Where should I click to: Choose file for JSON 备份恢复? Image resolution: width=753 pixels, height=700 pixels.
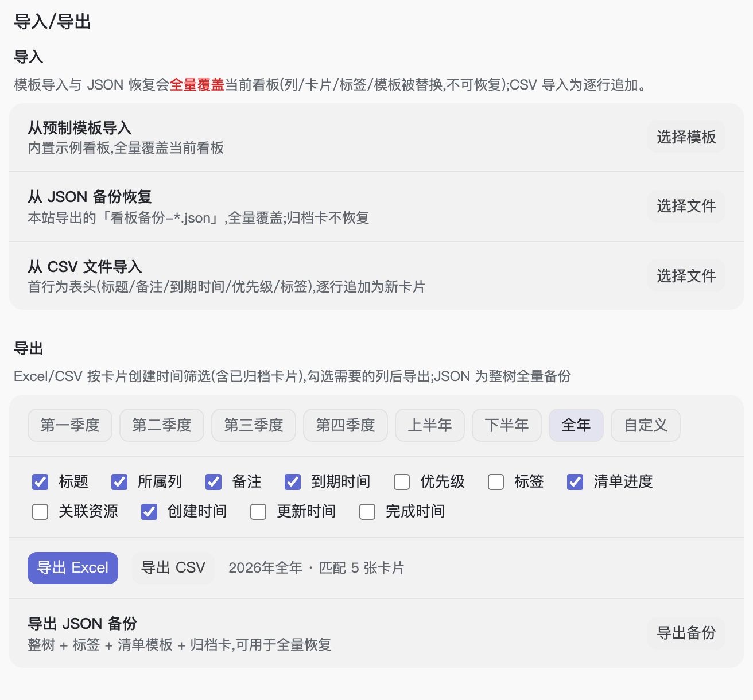coord(686,206)
